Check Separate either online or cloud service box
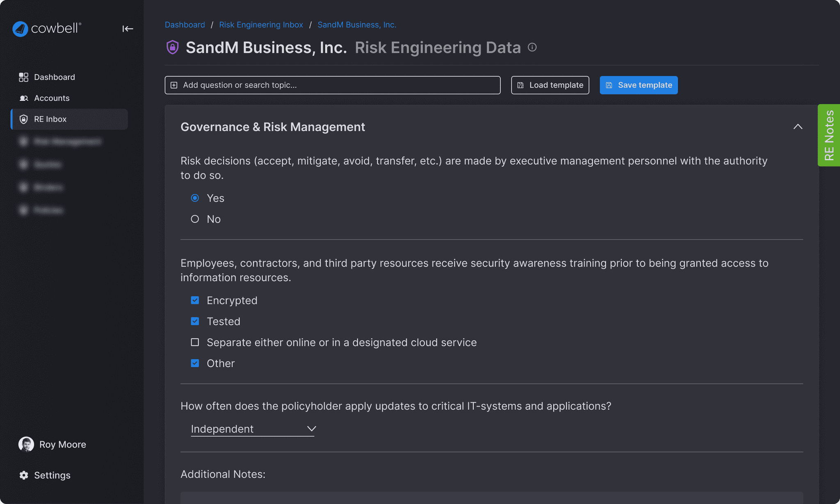Screen dimensions: 840x504 [195, 342]
